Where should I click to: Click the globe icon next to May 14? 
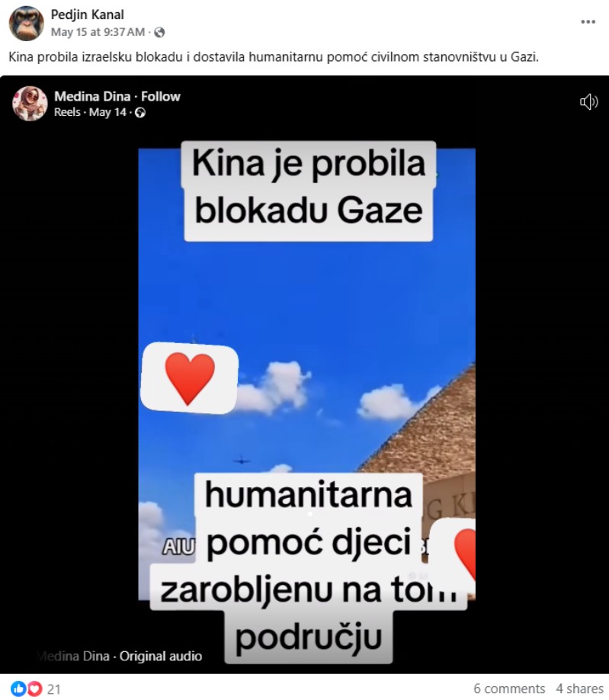pos(140,113)
